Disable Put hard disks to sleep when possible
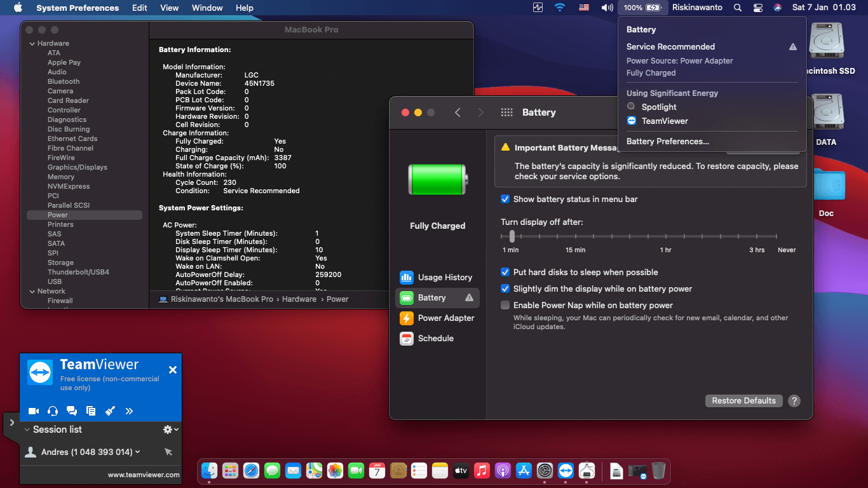Image resolution: width=868 pixels, height=488 pixels. pos(505,272)
